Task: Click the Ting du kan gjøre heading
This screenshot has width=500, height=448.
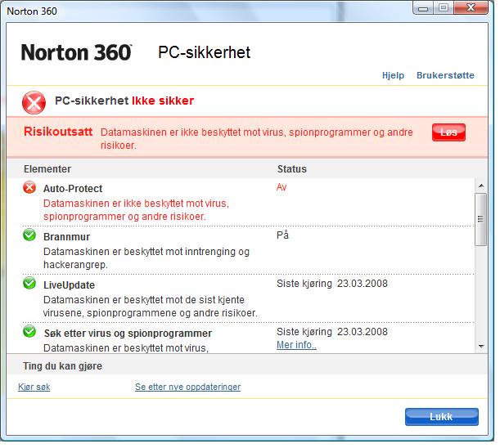Action: coord(62,366)
